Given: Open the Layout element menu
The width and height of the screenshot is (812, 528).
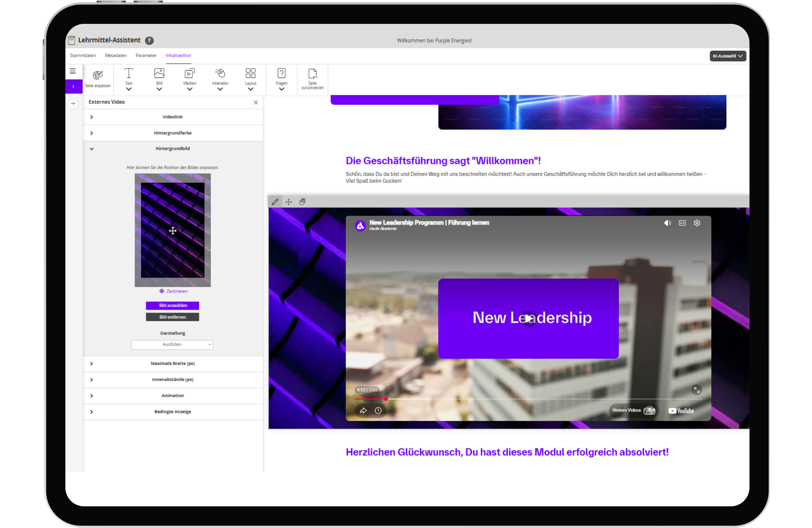Looking at the screenshot, I should click(251, 79).
